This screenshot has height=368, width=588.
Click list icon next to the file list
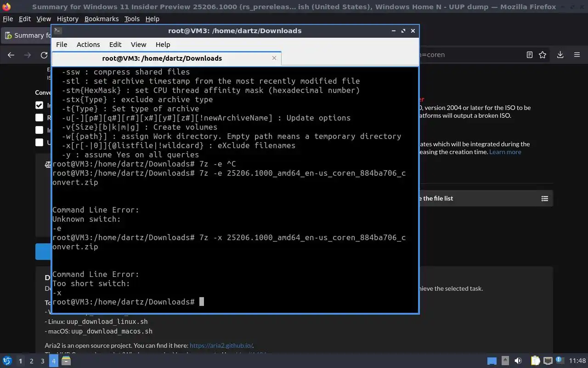coord(545,198)
